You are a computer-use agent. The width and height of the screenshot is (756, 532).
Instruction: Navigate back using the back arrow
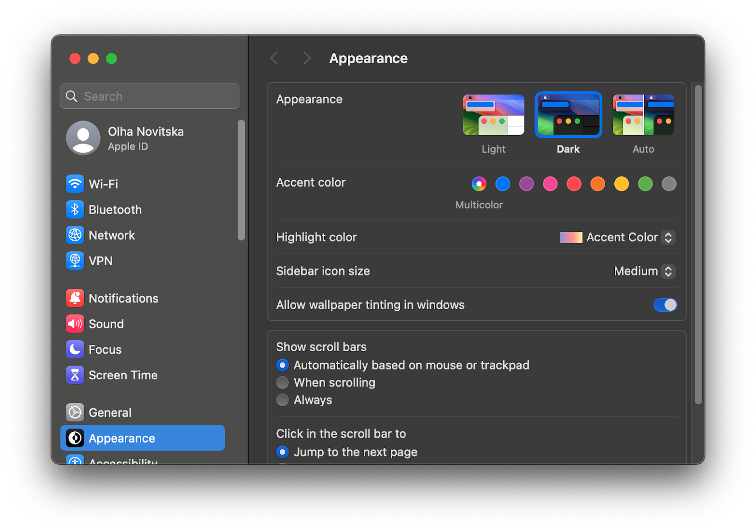click(x=274, y=58)
